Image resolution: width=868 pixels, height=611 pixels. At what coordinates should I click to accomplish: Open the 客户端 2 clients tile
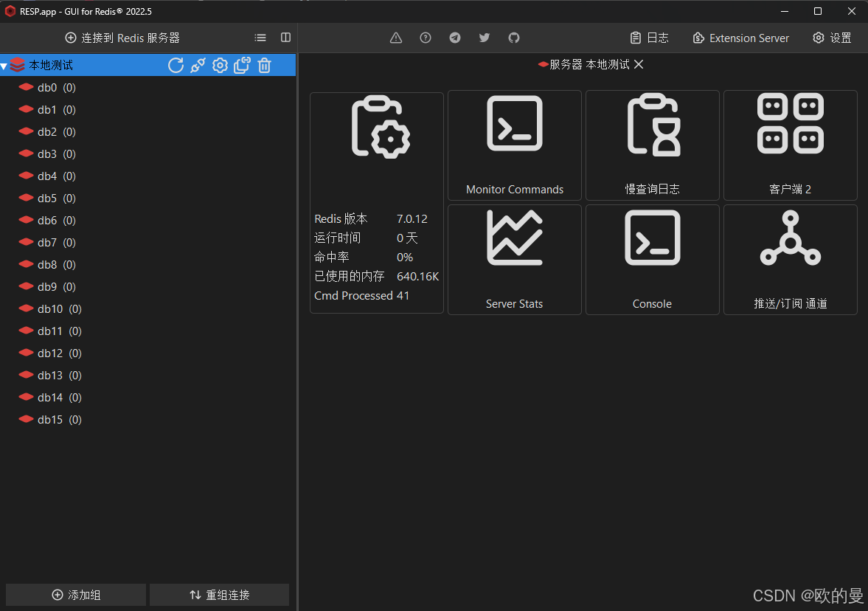point(791,145)
